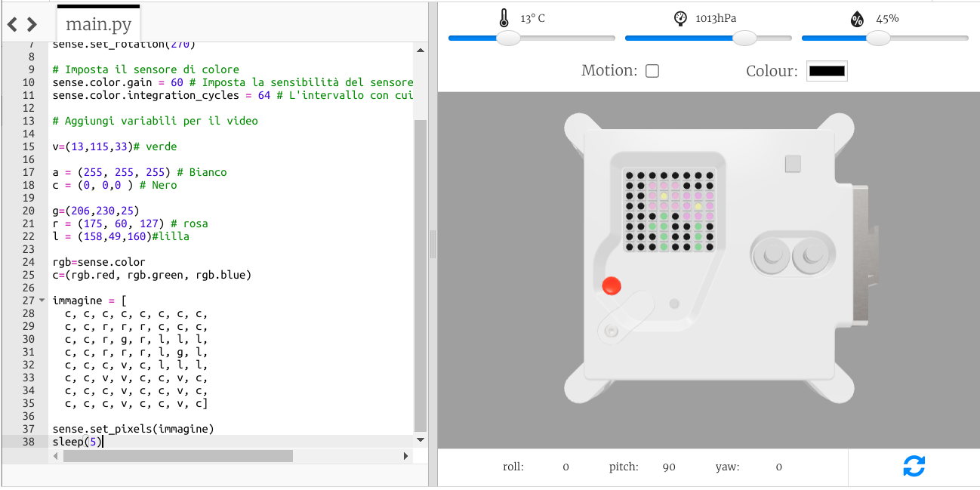980x490 pixels.
Task: Go to the previous file with left chevron
Action: 12,24
